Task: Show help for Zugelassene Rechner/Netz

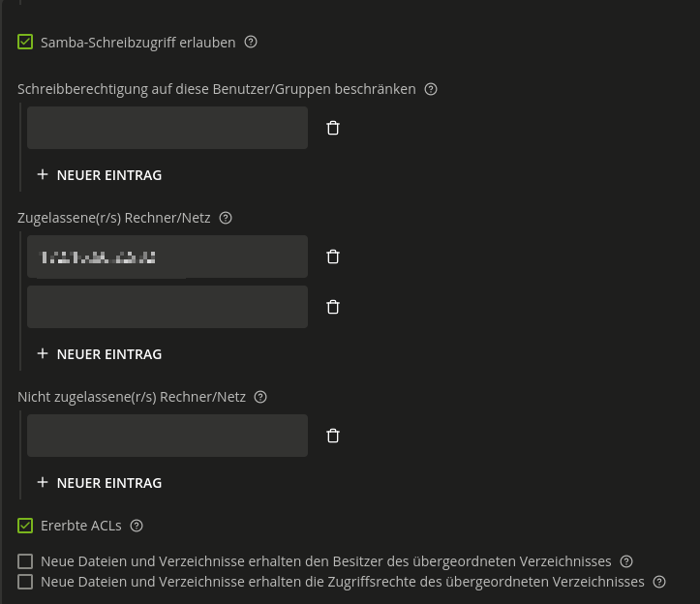Action: [x=226, y=218]
